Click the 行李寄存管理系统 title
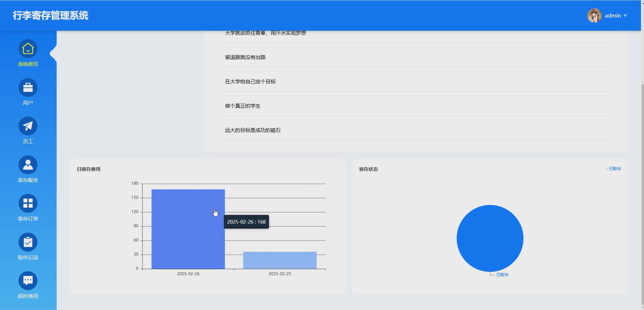The image size is (644, 310). pos(51,15)
